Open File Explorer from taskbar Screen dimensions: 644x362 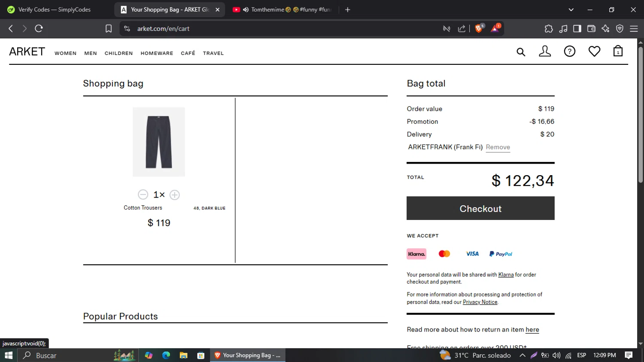tap(183, 355)
